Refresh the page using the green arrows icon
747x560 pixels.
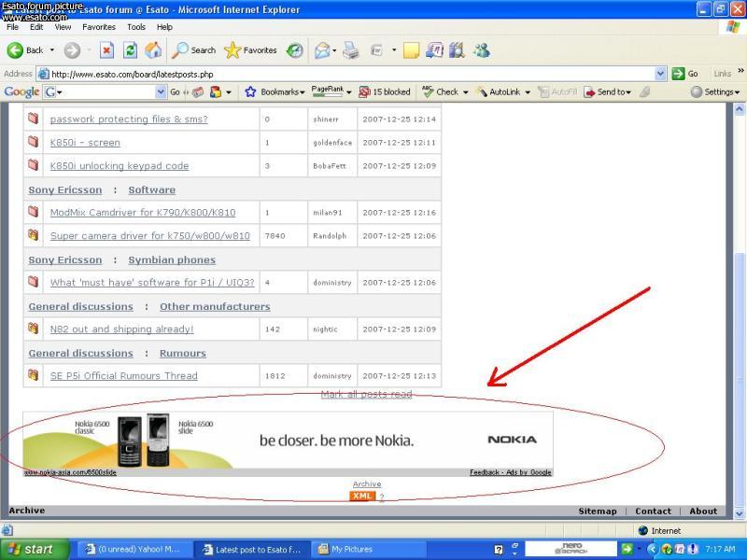130,50
